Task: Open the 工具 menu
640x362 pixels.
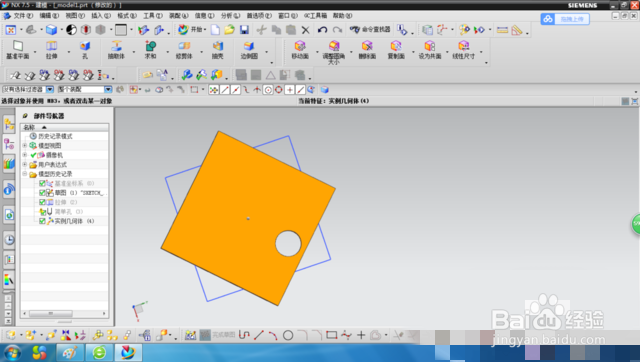Action: pos(153,16)
